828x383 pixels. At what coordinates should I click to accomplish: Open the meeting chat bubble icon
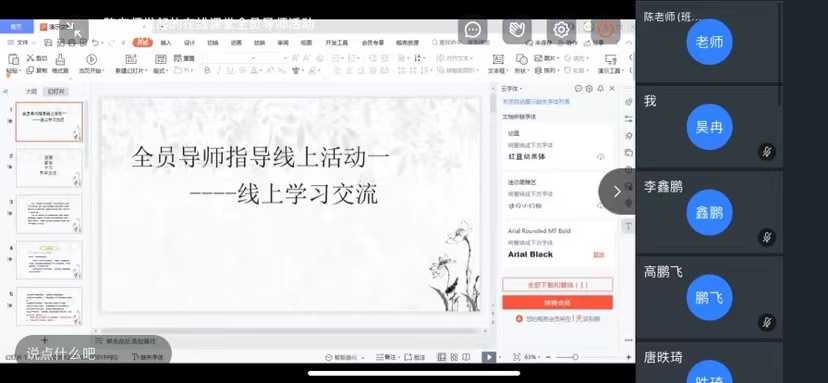pos(473,30)
